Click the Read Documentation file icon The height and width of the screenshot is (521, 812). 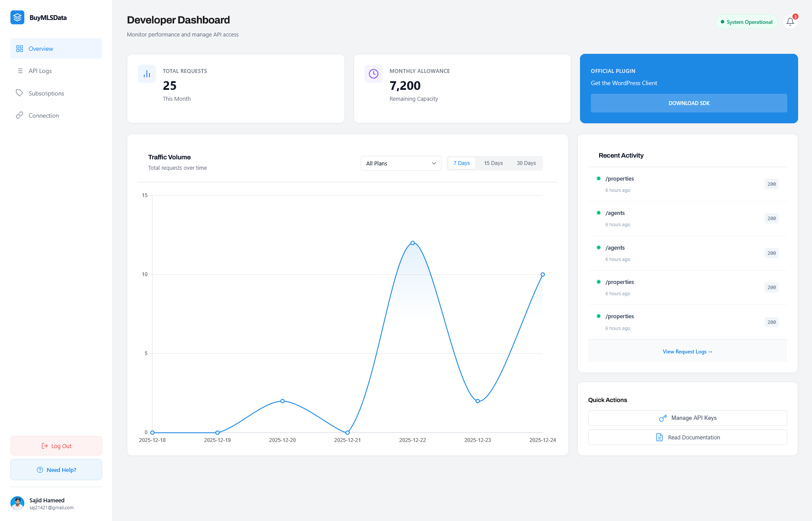point(659,437)
